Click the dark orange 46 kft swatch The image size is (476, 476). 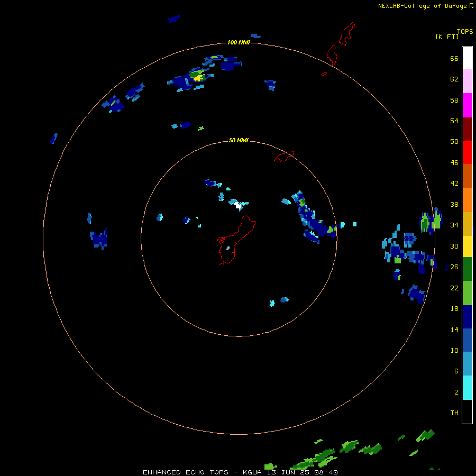[467, 176]
